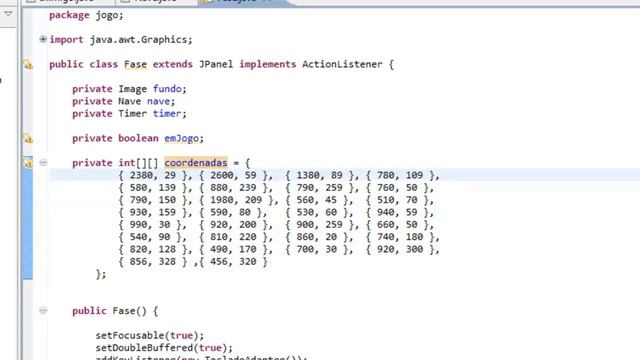Click the array entry '{ 490, 170 }'
This screenshot has height=360, width=640.
[234, 249]
